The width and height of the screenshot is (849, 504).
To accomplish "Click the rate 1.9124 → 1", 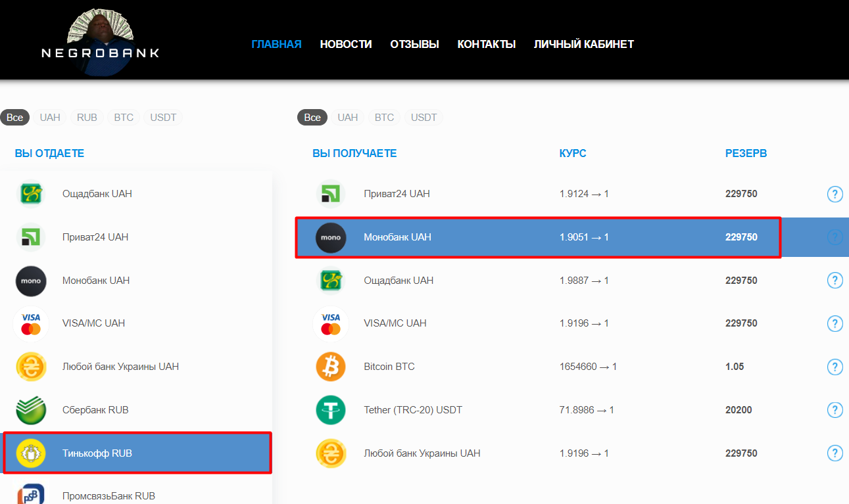I will pos(584,194).
